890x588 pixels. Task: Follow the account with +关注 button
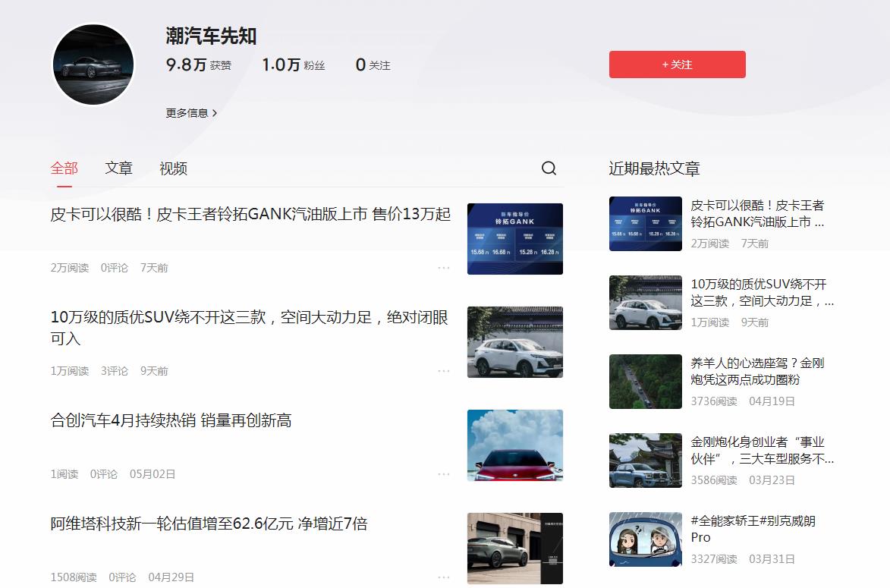(677, 64)
